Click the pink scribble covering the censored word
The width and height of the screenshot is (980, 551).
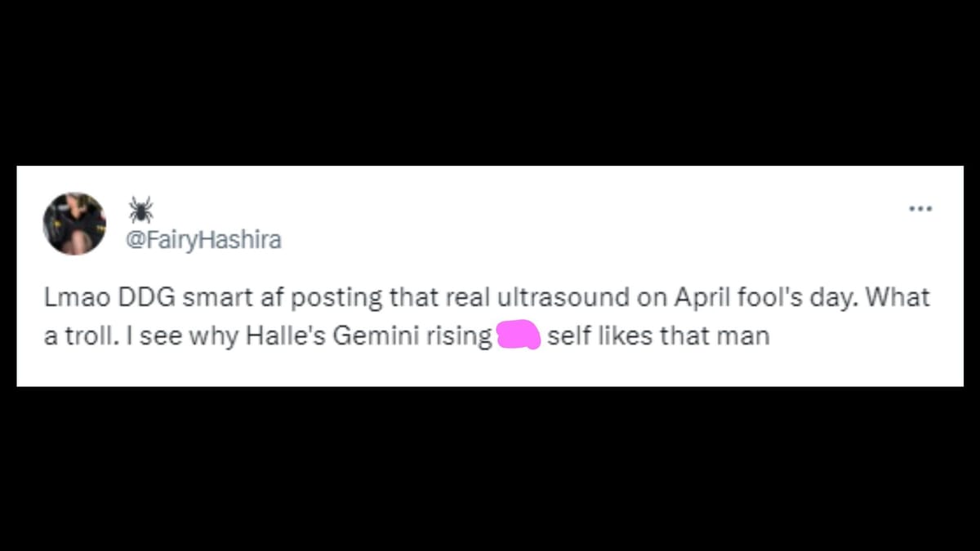518,336
